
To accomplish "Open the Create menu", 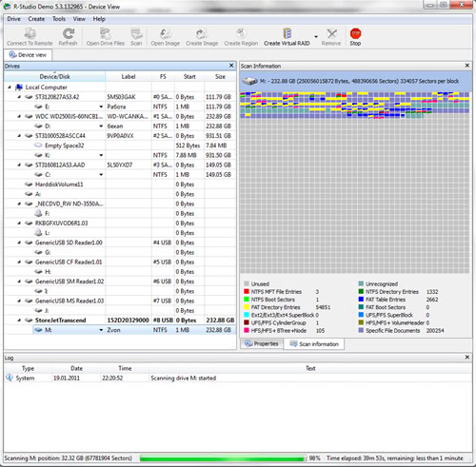I will click(36, 19).
